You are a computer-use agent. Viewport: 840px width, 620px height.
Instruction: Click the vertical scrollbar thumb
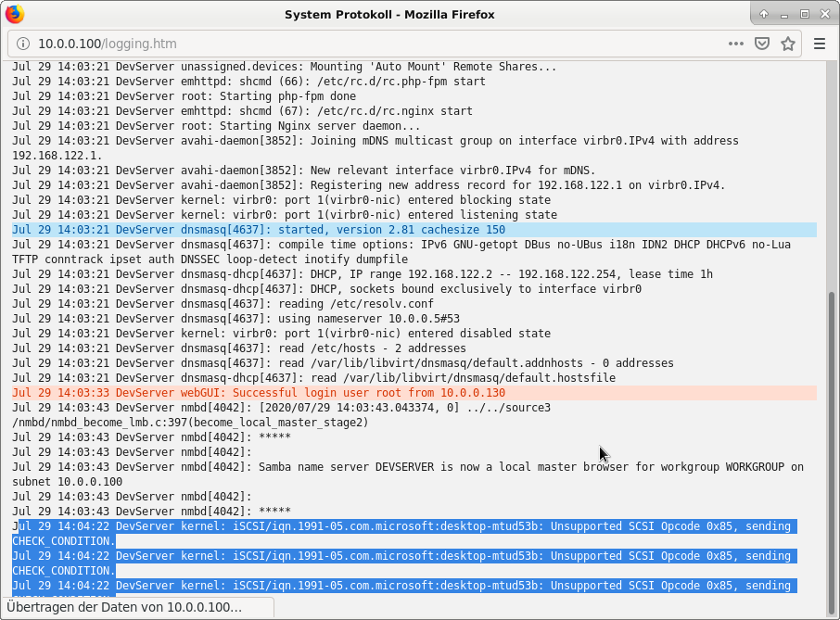[831, 453]
